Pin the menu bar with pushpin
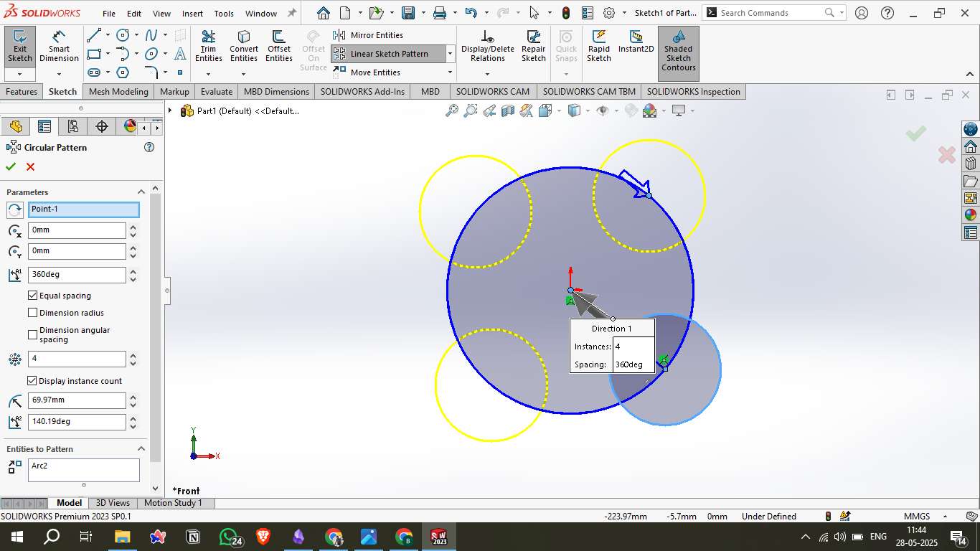This screenshot has width=980, height=551. 291,13
